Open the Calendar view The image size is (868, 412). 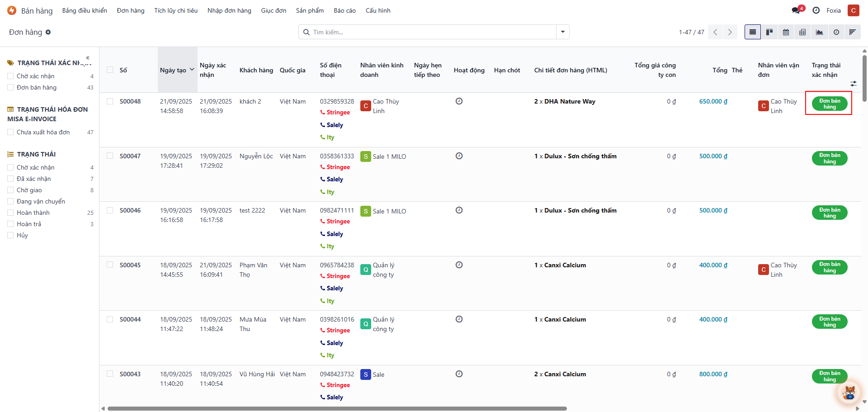[x=786, y=32]
